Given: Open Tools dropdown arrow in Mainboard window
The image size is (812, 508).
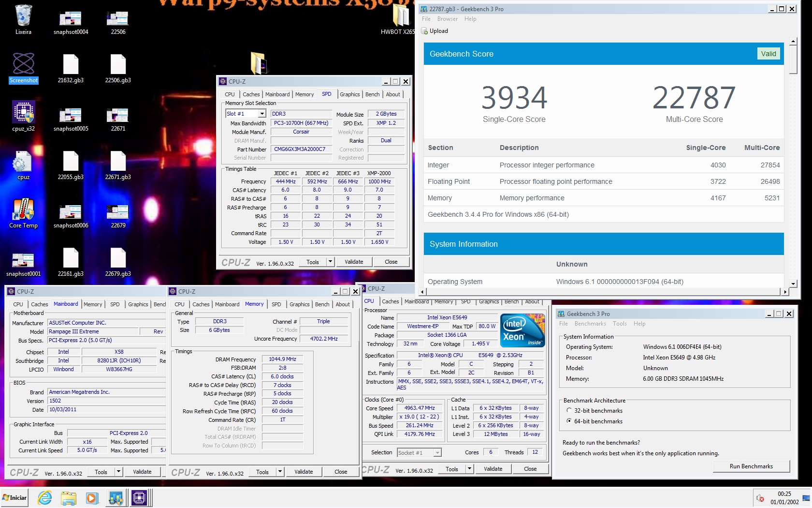Looking at the screenshot, I should coord(118,472).
